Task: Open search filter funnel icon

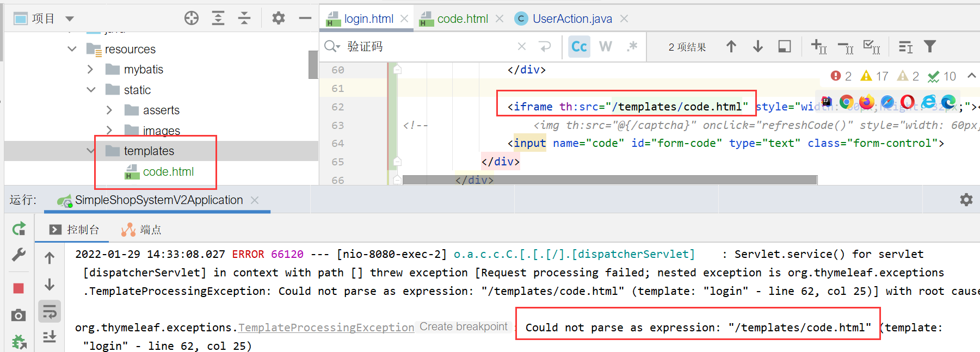Action: (x=930, y=47)
